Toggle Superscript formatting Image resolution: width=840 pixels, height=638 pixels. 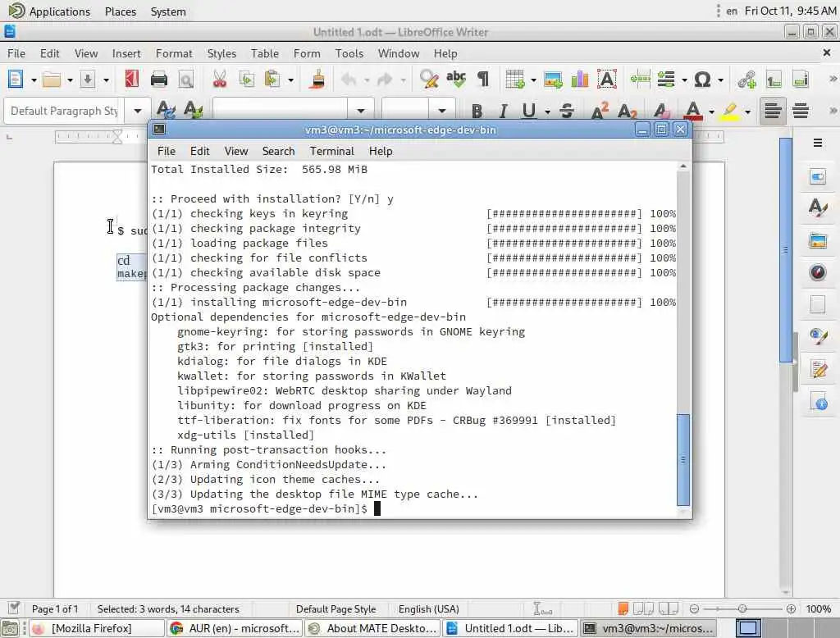(600, 111)
